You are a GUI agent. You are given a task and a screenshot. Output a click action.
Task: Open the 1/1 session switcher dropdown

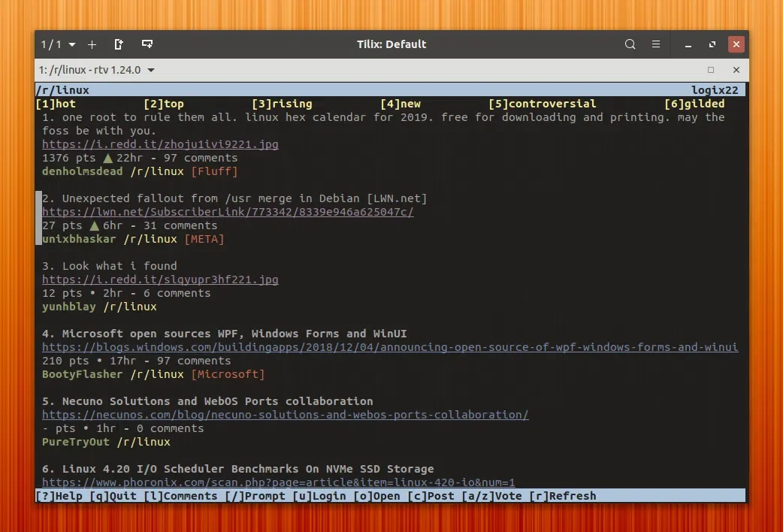pyautogui.click(x=56, y=44)
